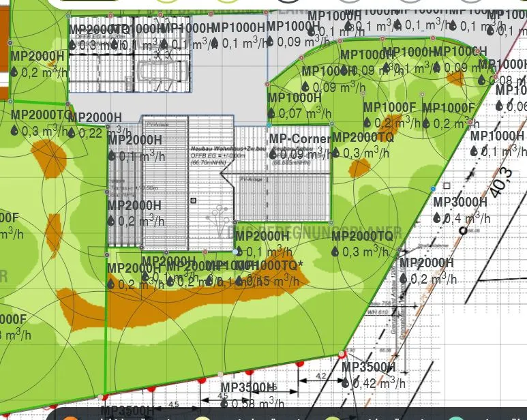Select the MP3500H label above 0,58 m³/h
The width and height of the screenshot is (527, 420).
pos(247,387)
